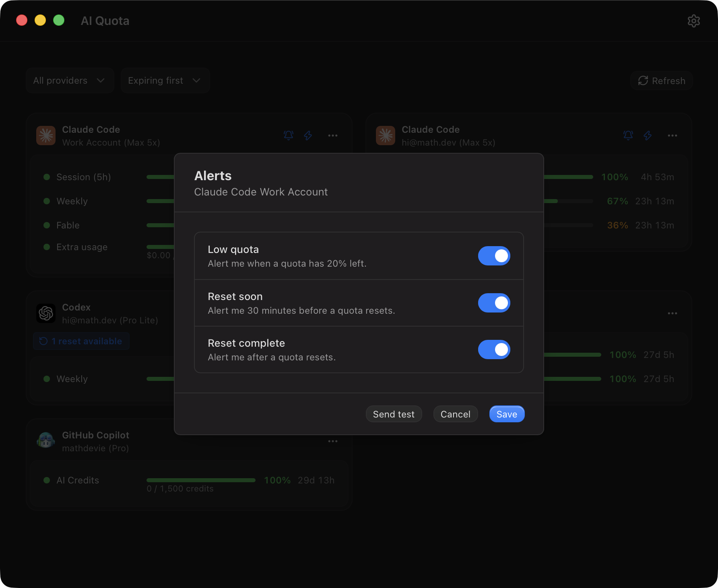Click the Codex OpenAI logo icon
718x588 pixels.
pos(46,313)
